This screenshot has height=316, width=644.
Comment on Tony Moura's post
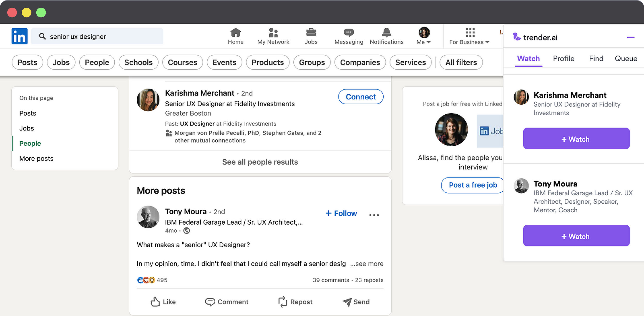[227, 302]
